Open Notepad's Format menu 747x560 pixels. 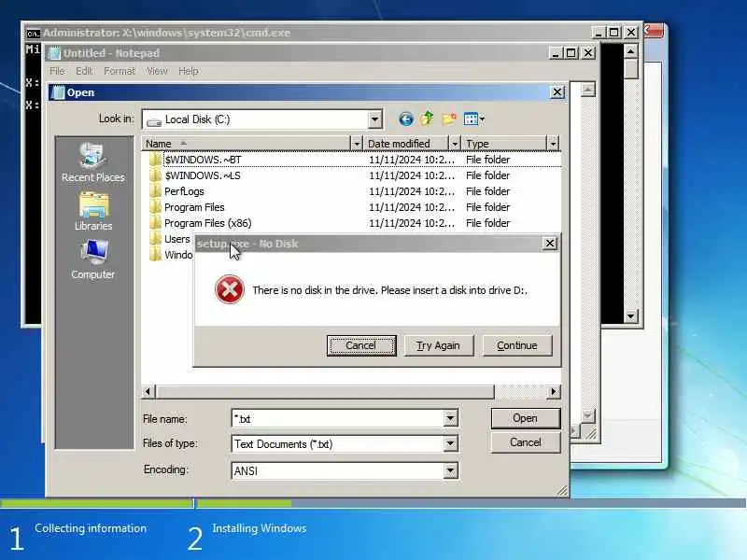click(x=120, y=71)
